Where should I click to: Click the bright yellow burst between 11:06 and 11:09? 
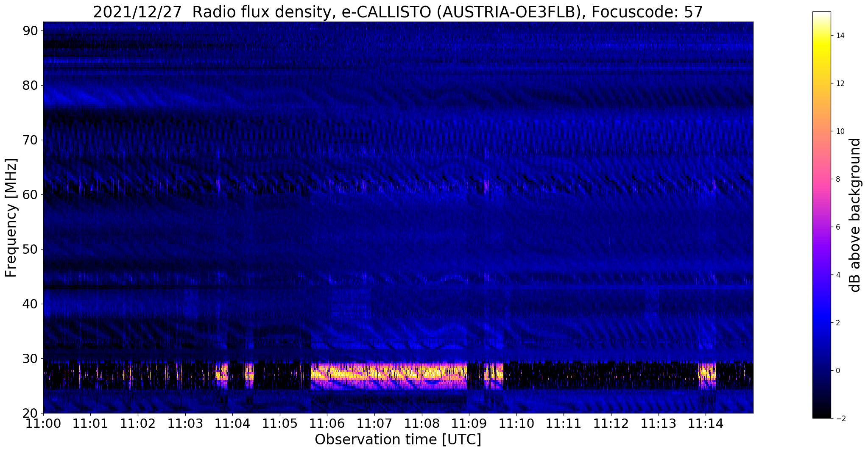[x=389, y=376]
